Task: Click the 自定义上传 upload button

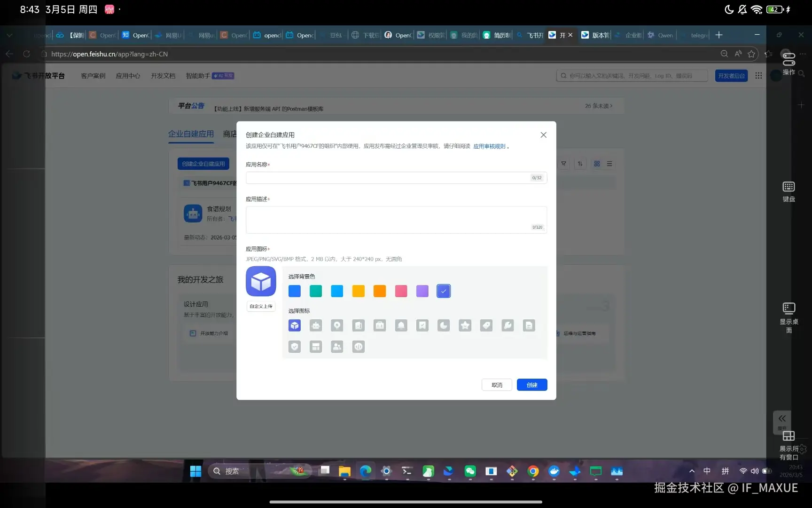Action: (261, 306)
